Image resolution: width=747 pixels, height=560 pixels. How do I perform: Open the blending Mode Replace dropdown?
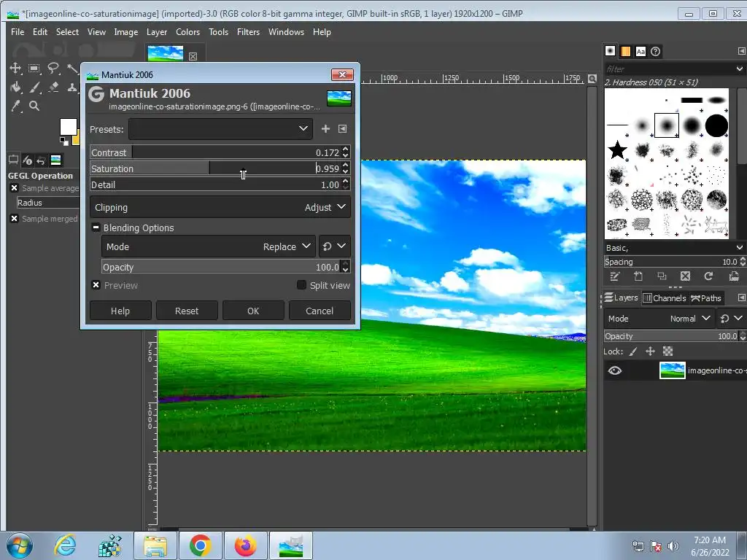click(208, 246)
